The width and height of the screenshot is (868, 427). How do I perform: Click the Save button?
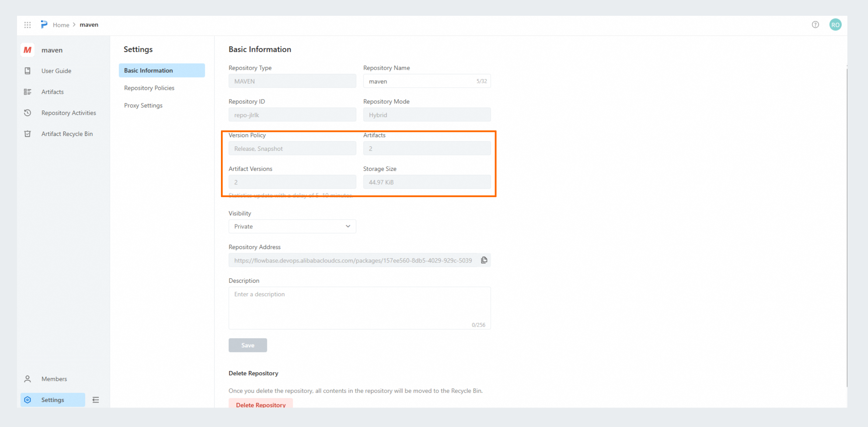247,345
